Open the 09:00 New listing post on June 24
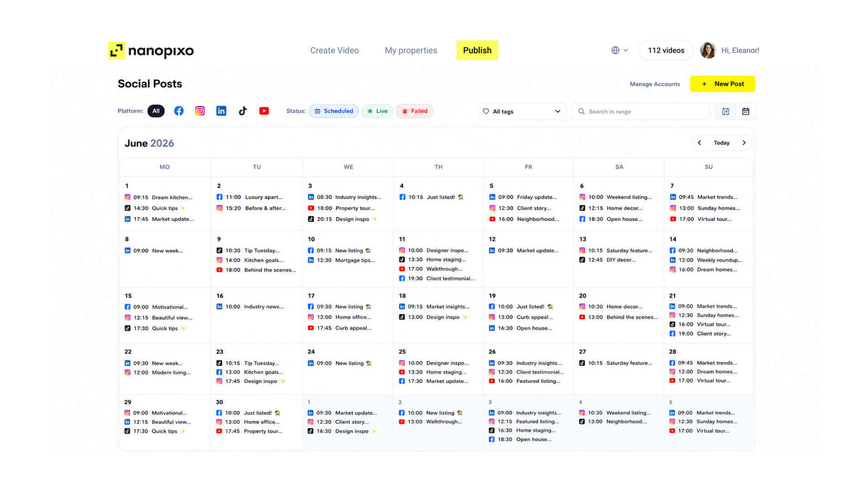The image size is (868, 489). (340, 363)
